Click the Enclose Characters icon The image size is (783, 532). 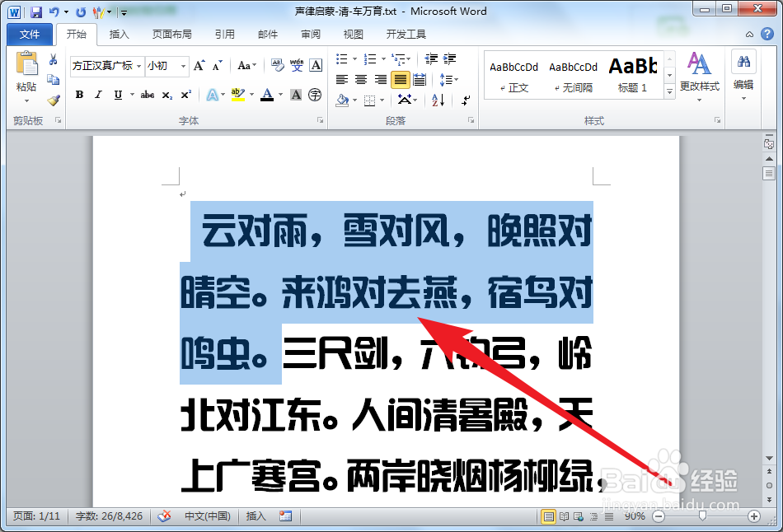314,95
